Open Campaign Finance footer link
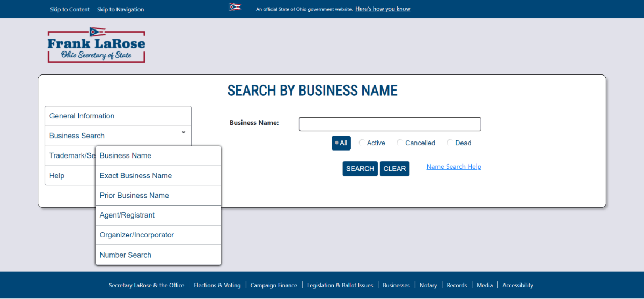Screen dimensions: 644x299 [274, 285]
